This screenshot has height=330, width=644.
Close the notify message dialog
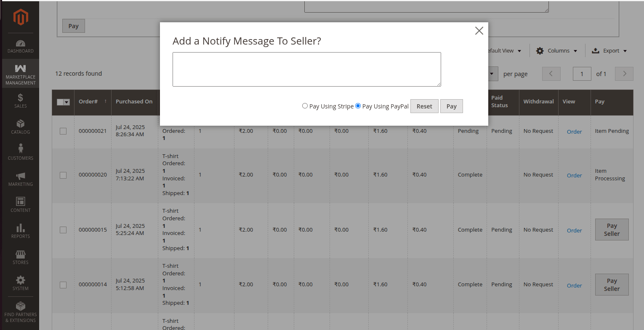(479, 31)
